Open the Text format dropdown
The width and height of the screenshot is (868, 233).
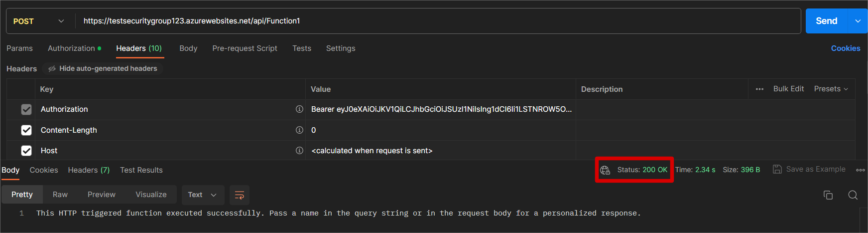(202, 195)
